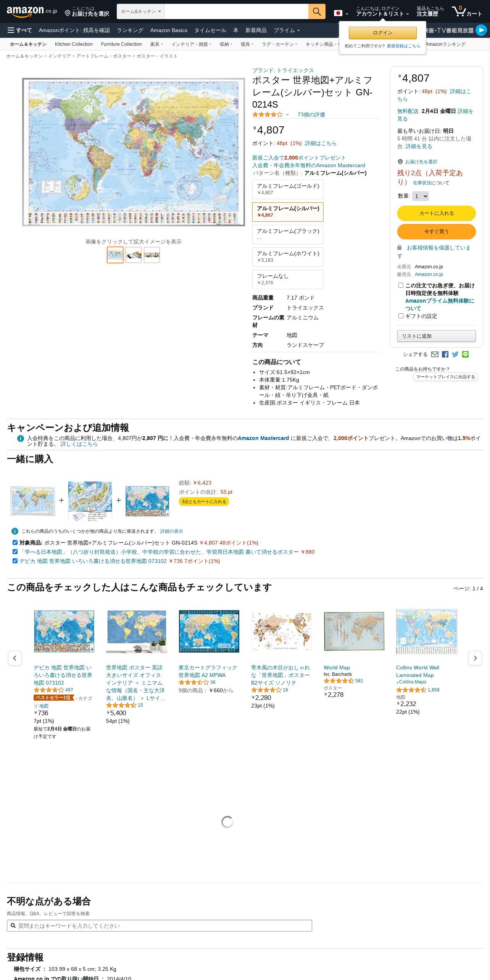This screenshot has height=980, width=490.
Task: Click the location pin next to お届け先を選択 in header
Action: click(68, 13)
